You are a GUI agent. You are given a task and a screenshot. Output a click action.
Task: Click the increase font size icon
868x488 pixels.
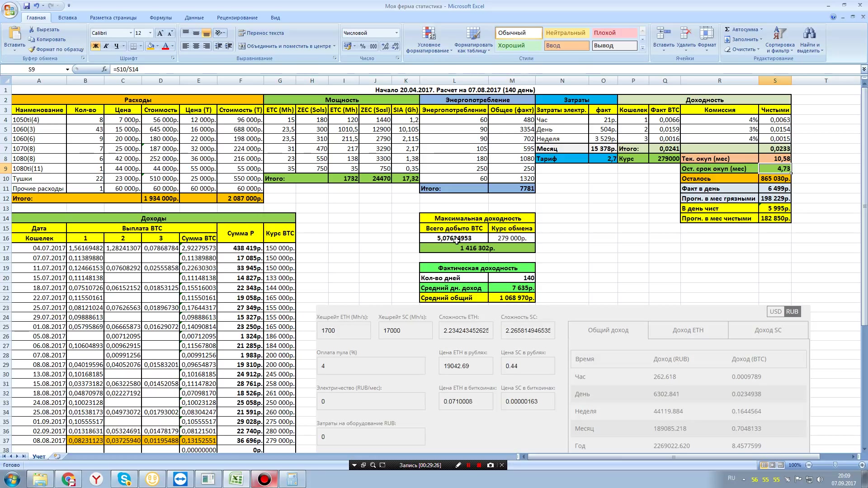point(160,33)
